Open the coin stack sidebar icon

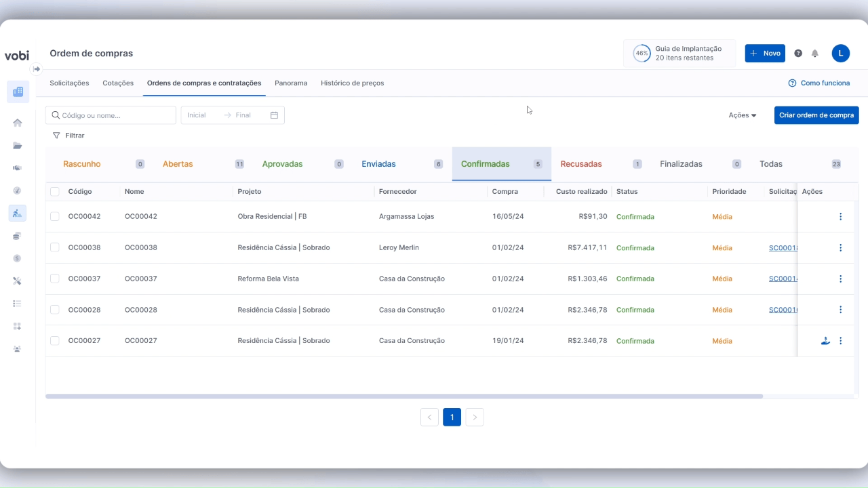tap(18, 236)
